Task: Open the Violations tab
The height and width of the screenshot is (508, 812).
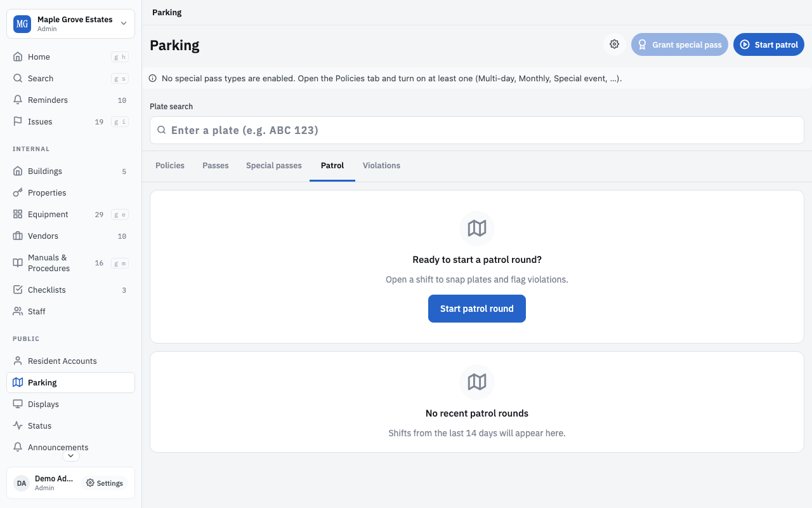Action: coord(381,165)
